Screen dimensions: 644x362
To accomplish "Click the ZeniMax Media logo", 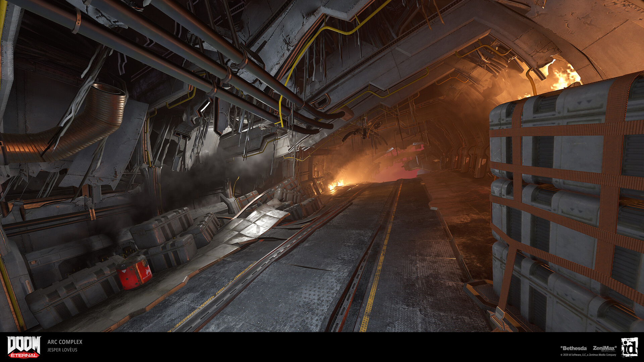I will pos(604,348).
